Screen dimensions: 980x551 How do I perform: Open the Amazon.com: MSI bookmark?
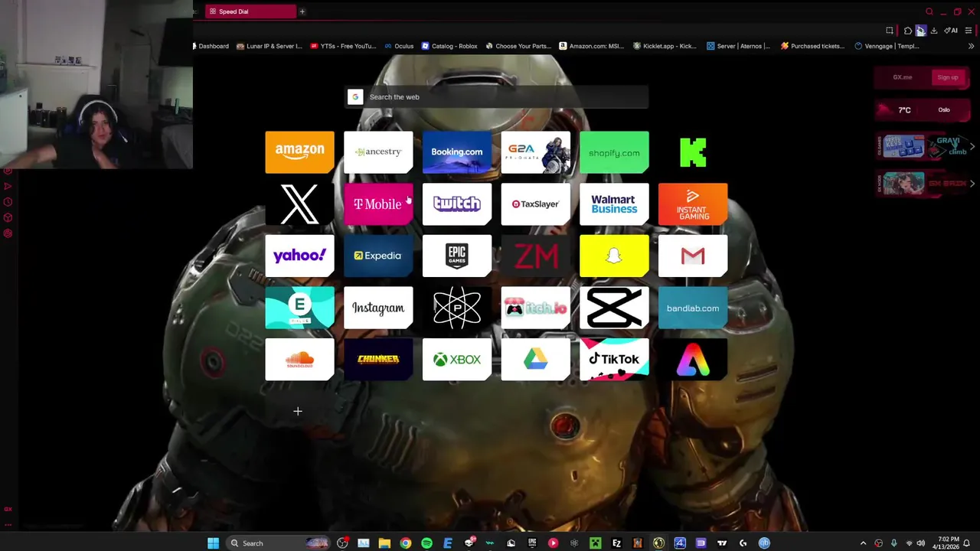coord(592,46)
